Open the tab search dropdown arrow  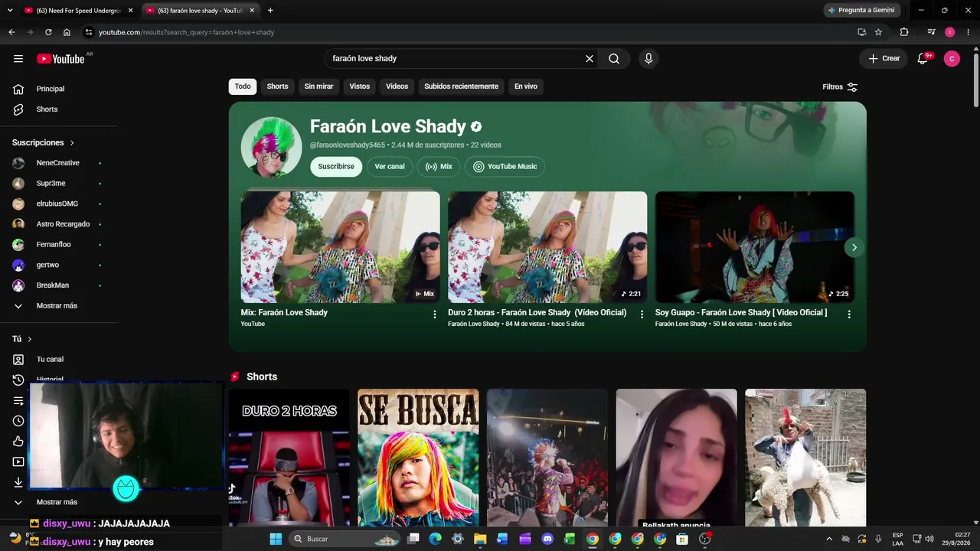(x=10, y=11)
